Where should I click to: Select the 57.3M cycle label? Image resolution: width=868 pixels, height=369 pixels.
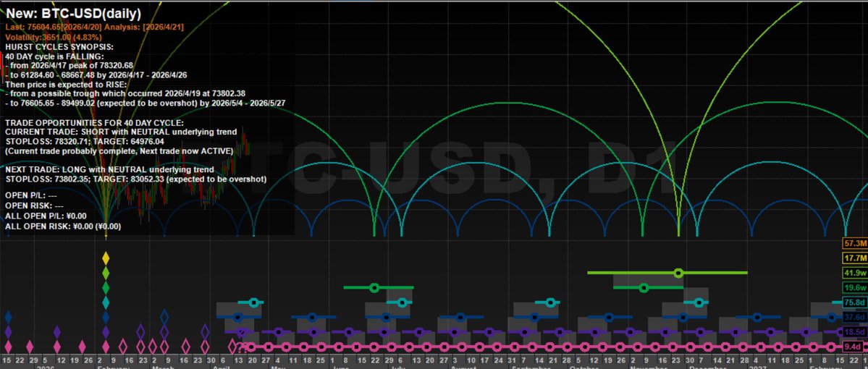855,243
